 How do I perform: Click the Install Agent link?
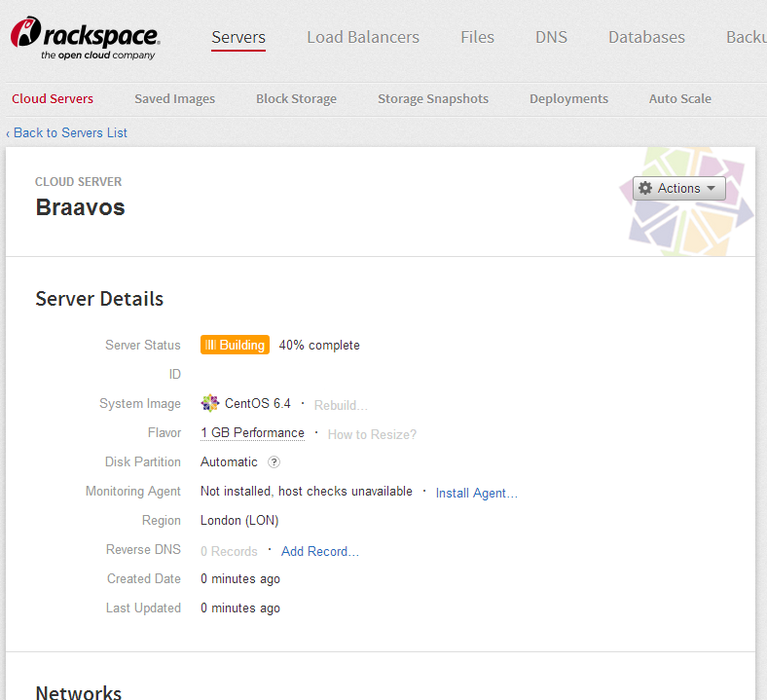click(x=476, y=493)
